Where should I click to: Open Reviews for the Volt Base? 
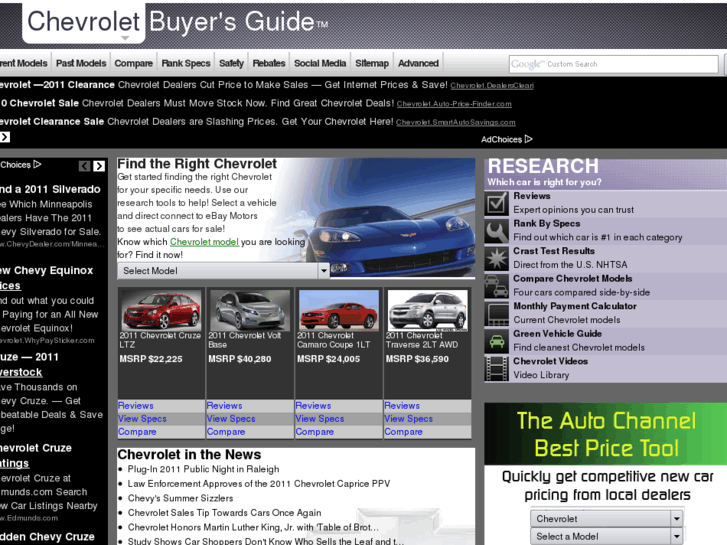point(224,406)
